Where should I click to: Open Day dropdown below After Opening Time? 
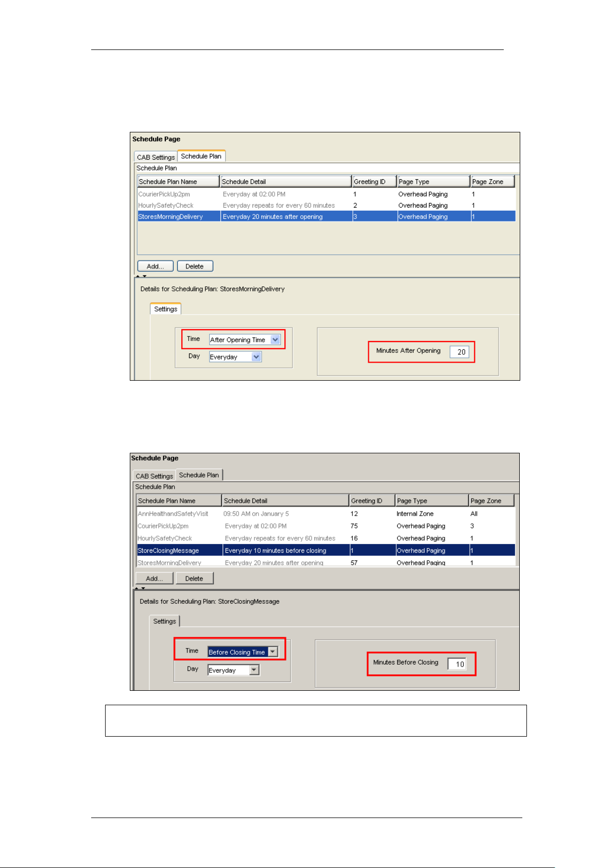[235, 356]
